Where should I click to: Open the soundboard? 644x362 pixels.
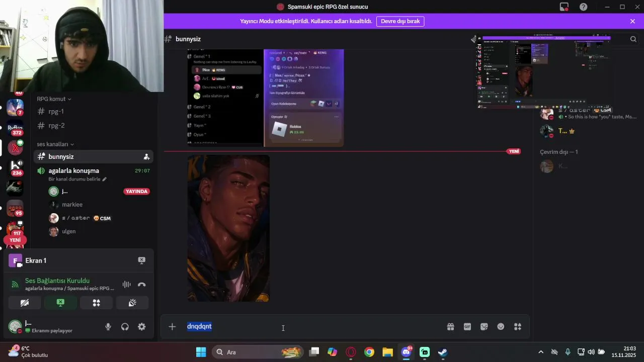tap(132, 303)
